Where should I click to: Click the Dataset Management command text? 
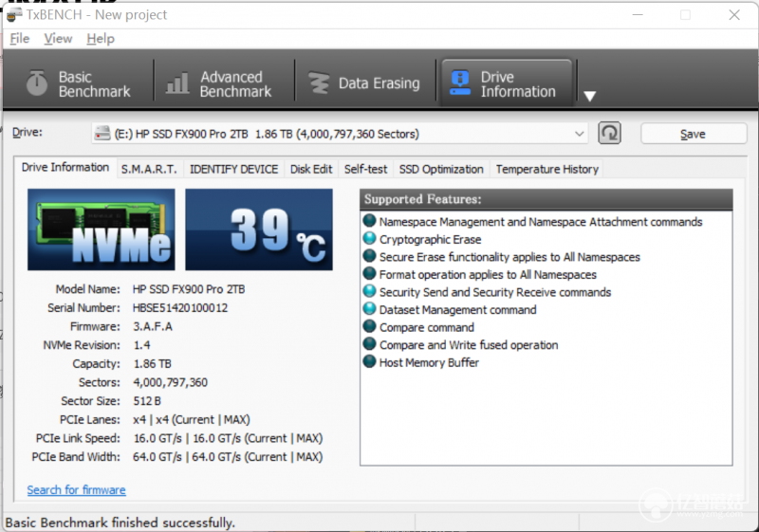[x=458, y=309]
